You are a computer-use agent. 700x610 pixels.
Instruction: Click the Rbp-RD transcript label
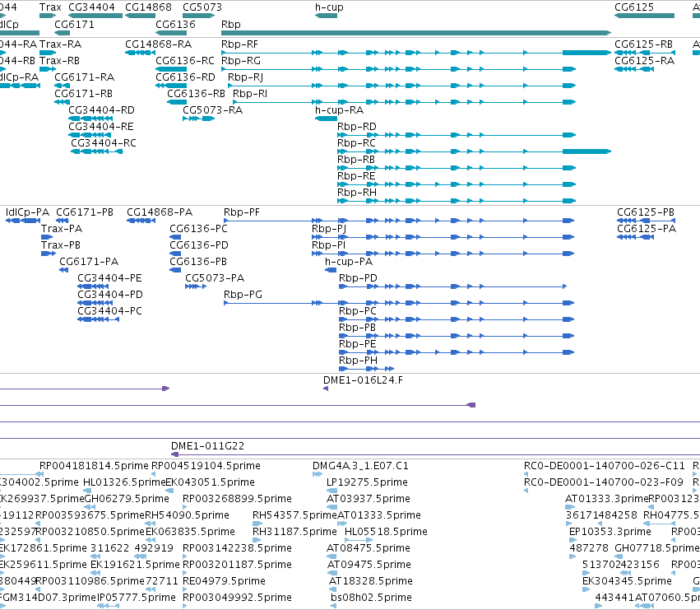click(x=357, y=127)
